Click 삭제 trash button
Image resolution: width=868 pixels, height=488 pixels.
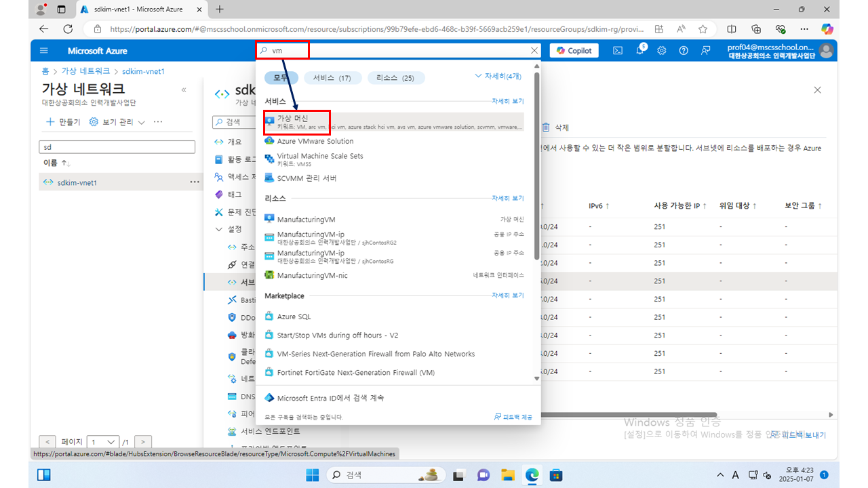pos(555,127)
